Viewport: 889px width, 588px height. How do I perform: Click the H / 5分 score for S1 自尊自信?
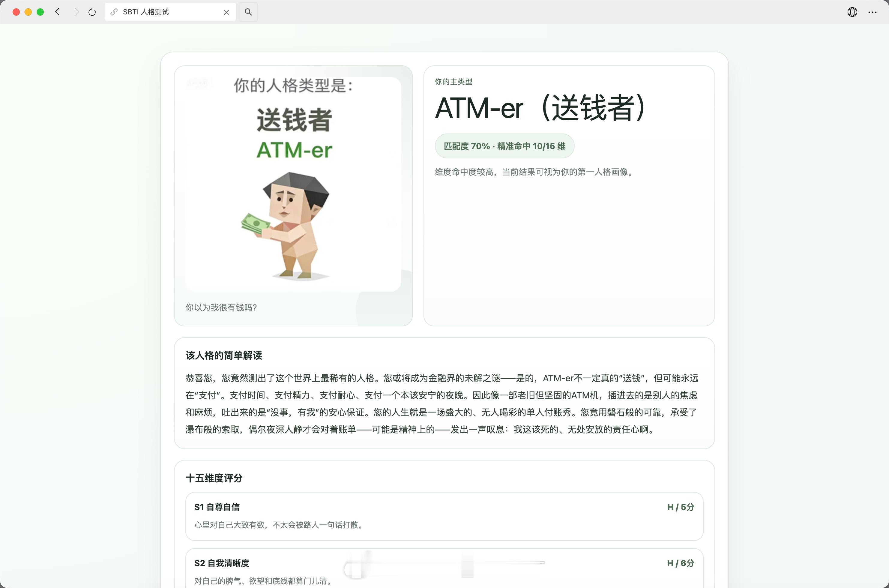coord(680,507)
